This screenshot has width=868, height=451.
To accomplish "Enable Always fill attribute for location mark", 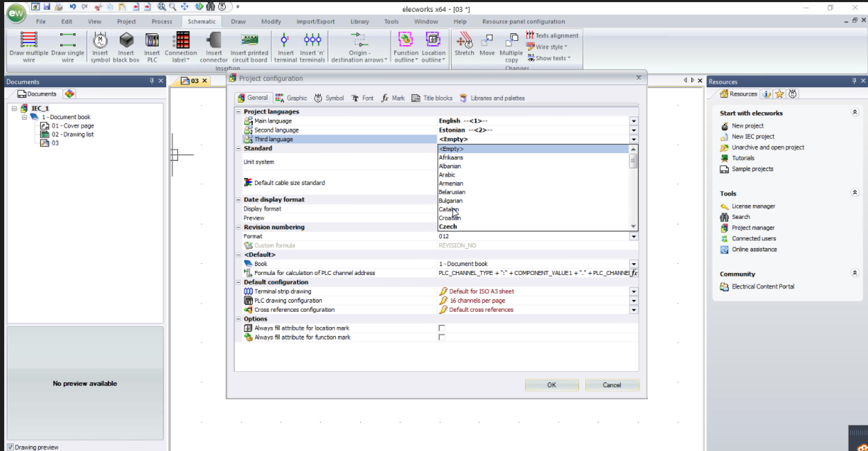I will [x=441, y=328].
